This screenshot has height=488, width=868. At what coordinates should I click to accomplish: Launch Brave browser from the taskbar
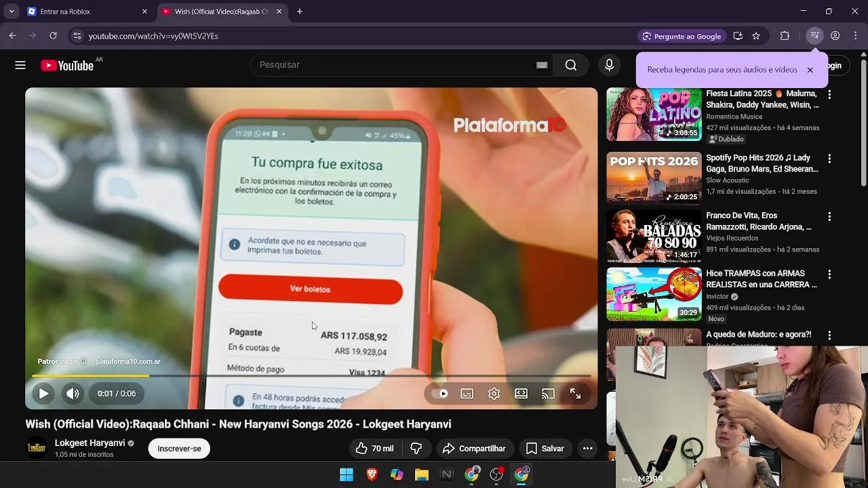point(372,475)
